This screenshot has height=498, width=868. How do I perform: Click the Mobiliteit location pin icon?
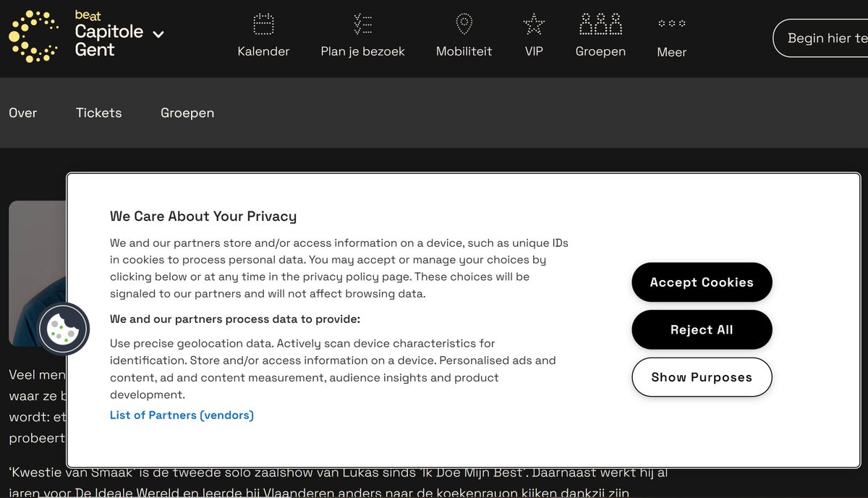tap(464, 24)
